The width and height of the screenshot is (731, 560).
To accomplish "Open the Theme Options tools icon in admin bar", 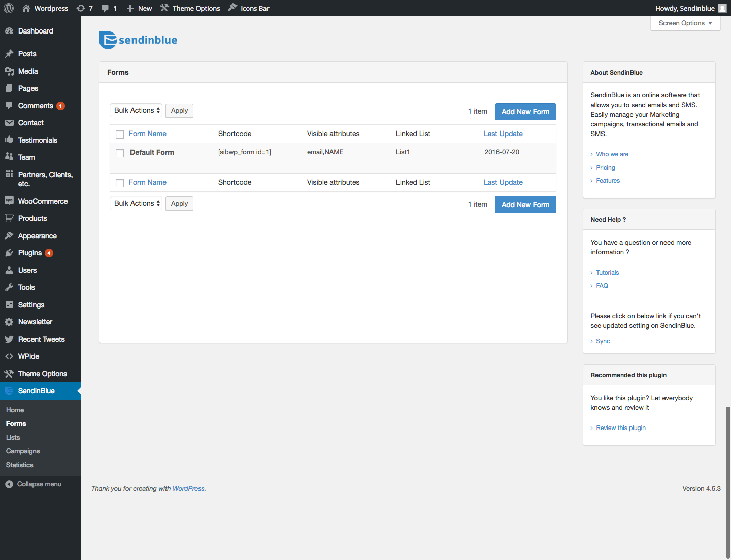I will pyautogui.click(x=164, y=8).
